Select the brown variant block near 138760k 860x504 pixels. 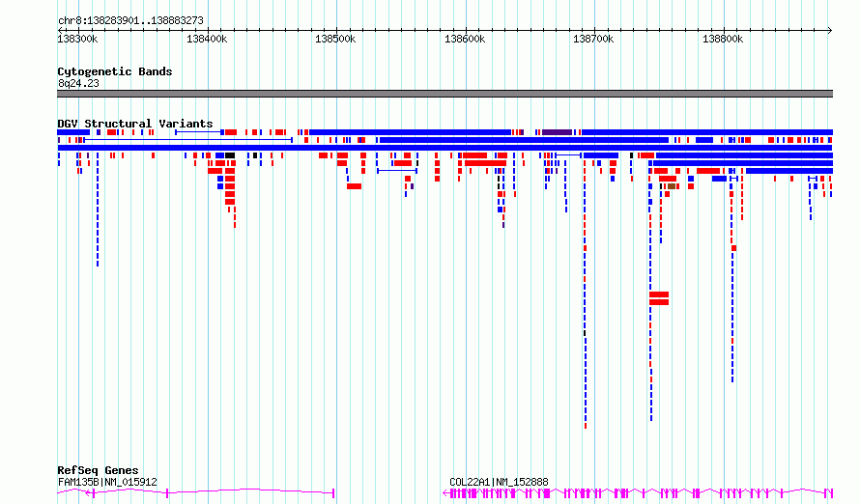click(672, 186)
